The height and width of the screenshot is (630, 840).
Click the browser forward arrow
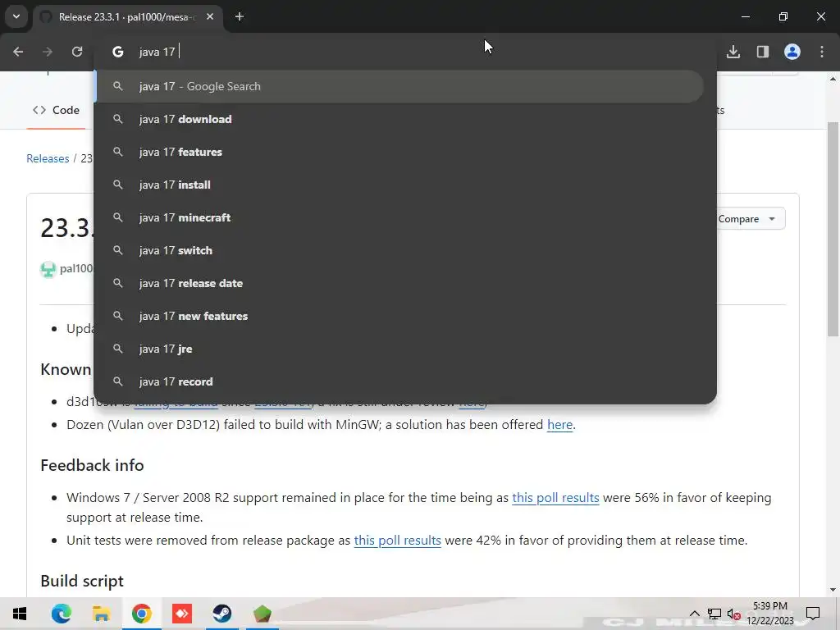click(48, 52)
